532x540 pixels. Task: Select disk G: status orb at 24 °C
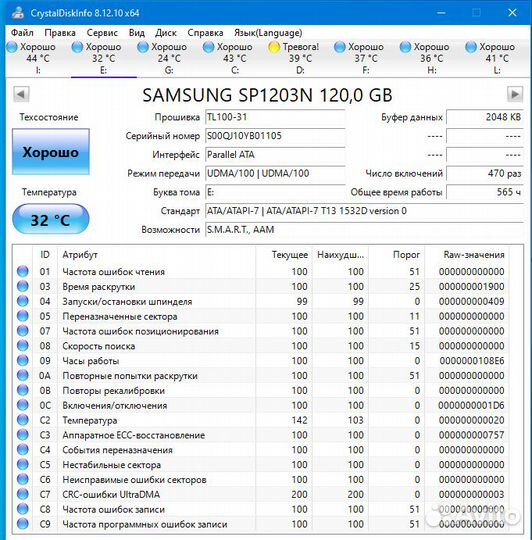143,47
